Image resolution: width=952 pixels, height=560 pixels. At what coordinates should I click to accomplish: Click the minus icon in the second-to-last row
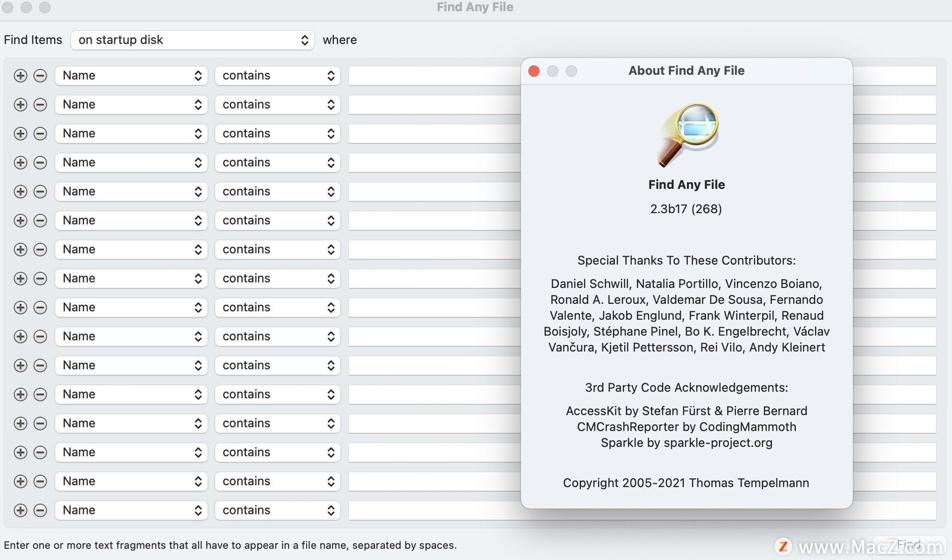tap(40, 481)
